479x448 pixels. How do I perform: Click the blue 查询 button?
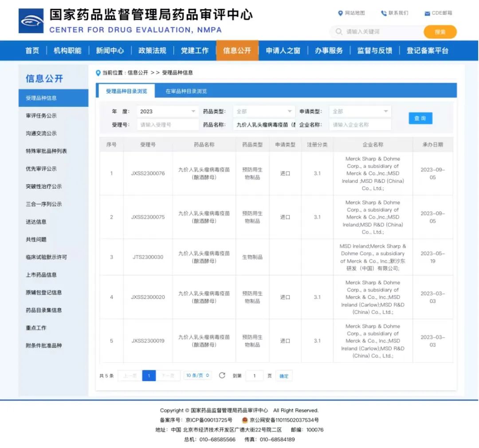[x=420, y=118]
